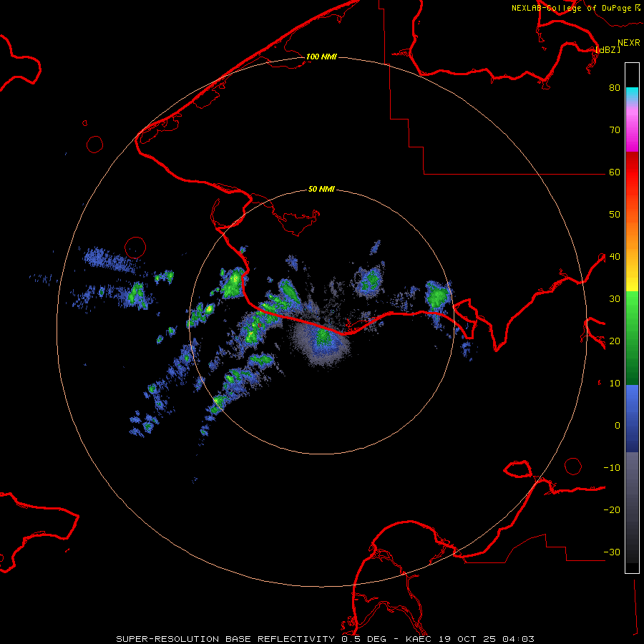Click the 80 value on the dBZ scale

(x=615, y=87)
